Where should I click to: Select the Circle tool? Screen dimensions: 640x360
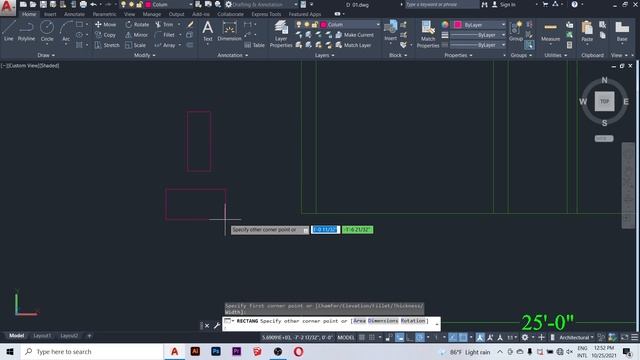pos(47,31)
